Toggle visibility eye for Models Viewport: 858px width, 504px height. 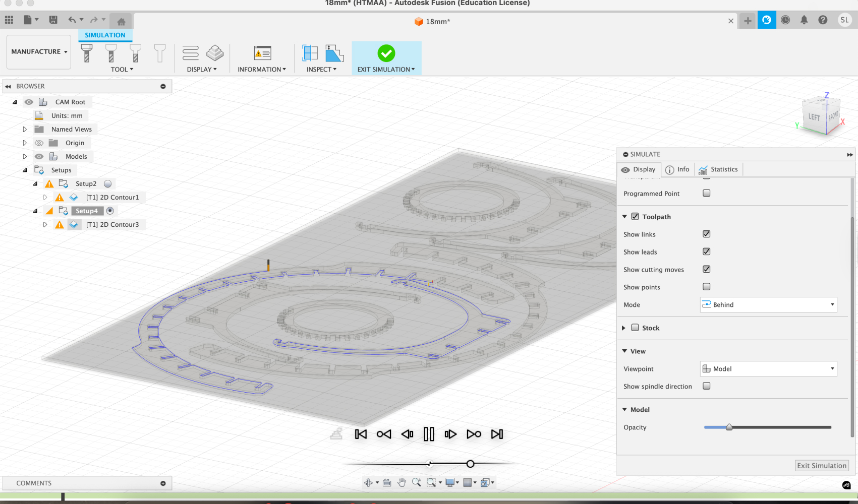(x=39, y=156)
